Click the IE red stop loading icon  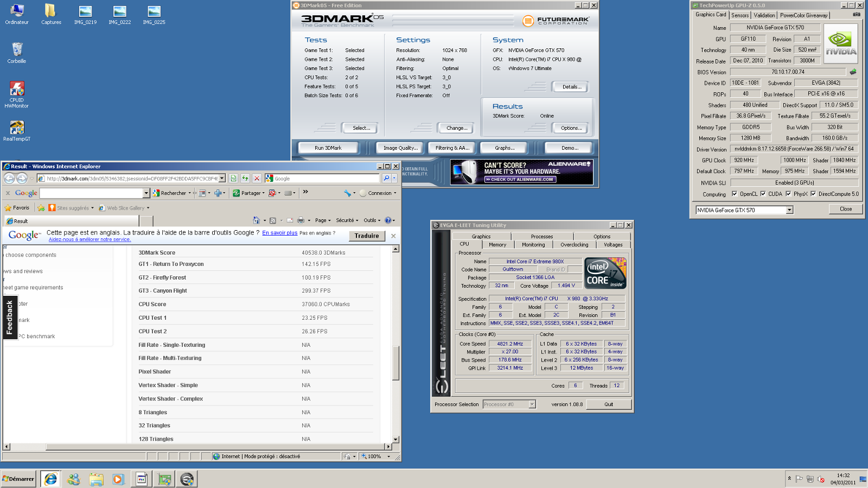coord(257,178)
